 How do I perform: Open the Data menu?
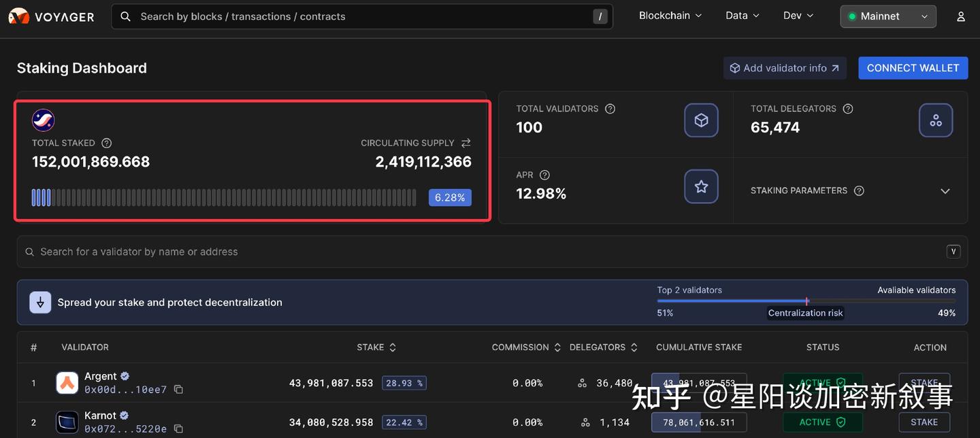coord(742,16)
